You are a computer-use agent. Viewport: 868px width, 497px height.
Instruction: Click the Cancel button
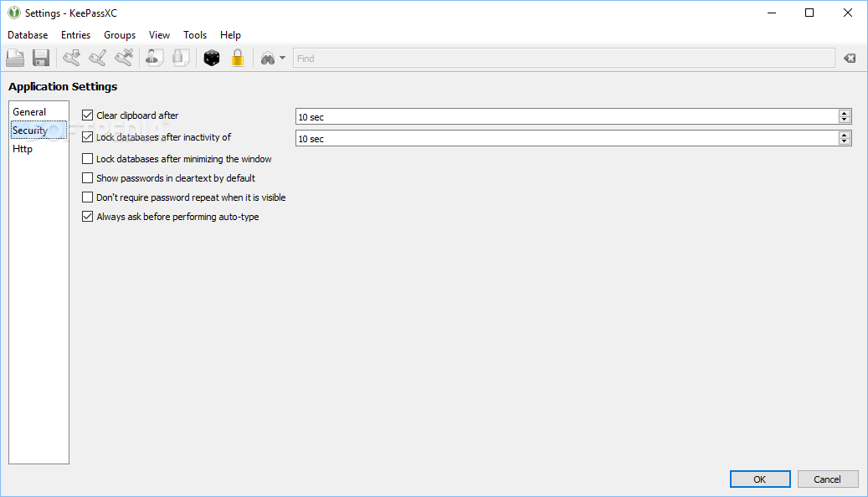pyautogui.click(x=828, y=479)
